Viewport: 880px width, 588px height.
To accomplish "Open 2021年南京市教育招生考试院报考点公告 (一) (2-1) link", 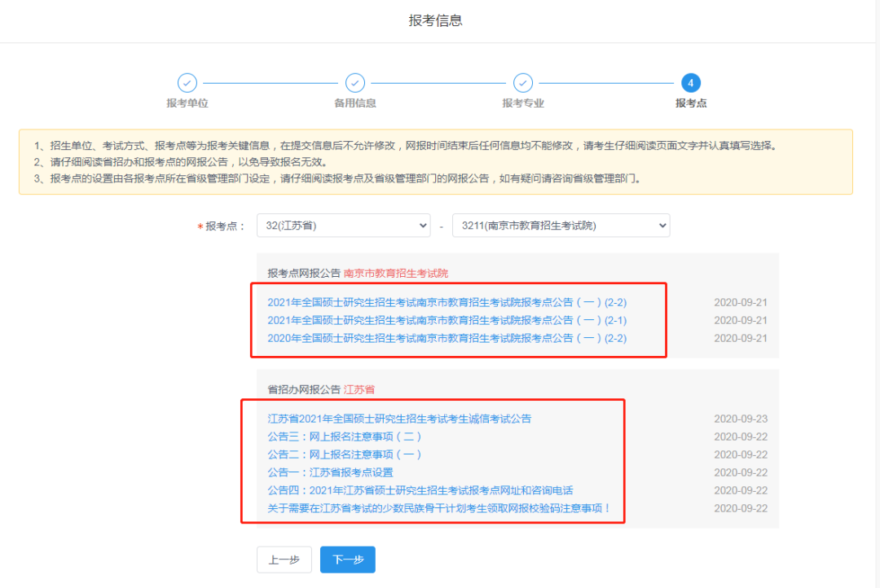I will pyautogui.click(x=447, y=320).
